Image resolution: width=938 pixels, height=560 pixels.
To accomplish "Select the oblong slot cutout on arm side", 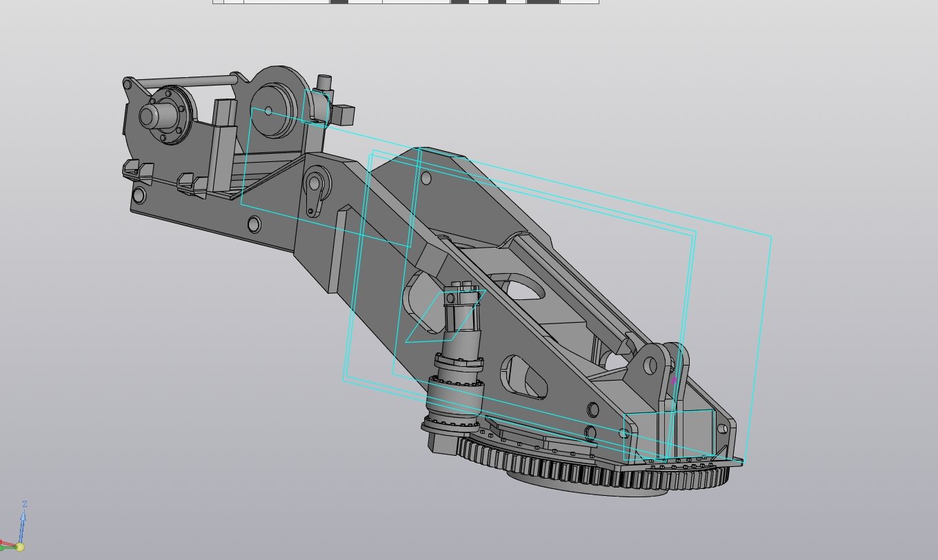I will tap(526, 377).
